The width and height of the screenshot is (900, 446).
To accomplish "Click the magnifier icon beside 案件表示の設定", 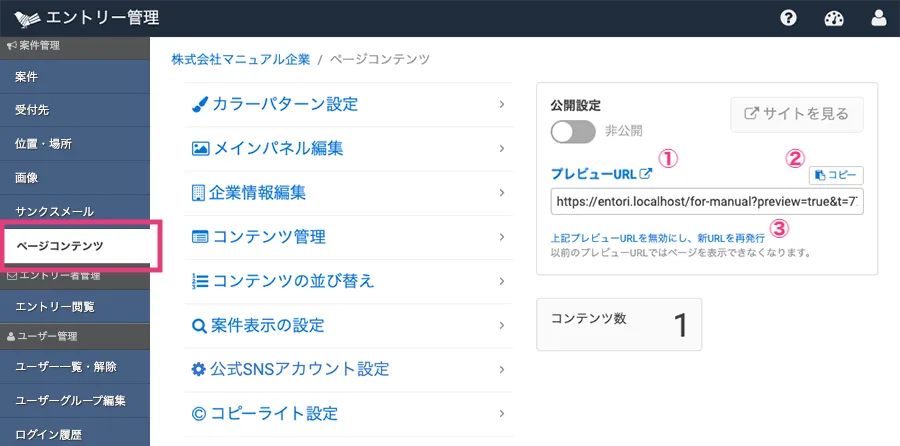I will [199, 325].
